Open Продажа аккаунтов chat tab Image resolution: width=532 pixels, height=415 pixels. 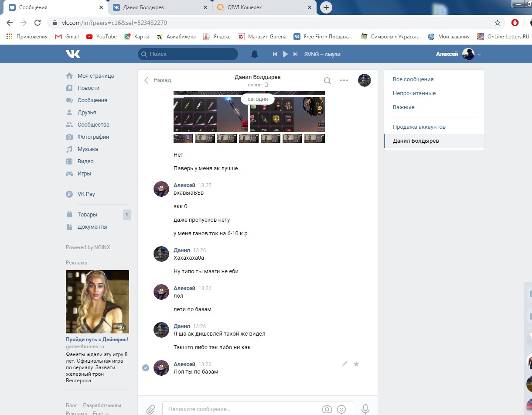coord(419,127)
